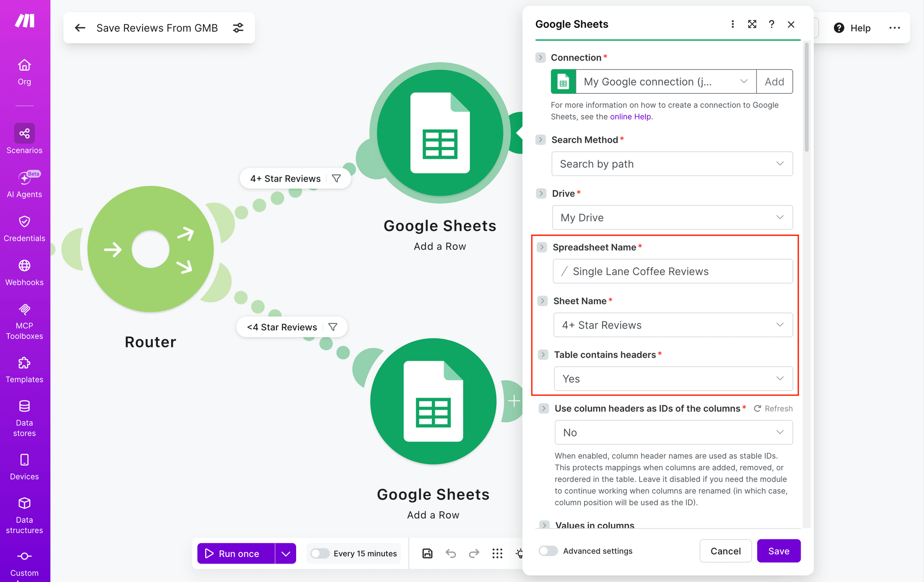The width and height of the screenshot is (924, 582).
Task: Open Templates in the sidebar
Action: coord(24,370)
